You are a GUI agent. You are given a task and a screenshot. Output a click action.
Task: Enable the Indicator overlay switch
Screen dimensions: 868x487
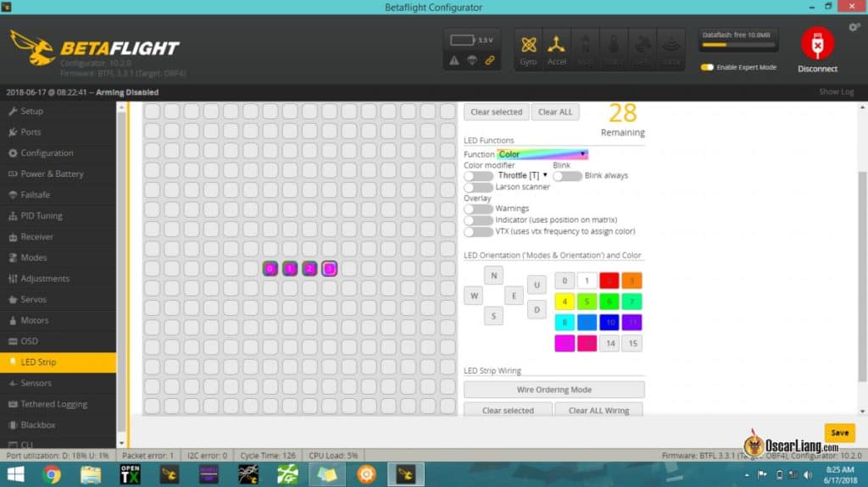click(x=478, y=220)
